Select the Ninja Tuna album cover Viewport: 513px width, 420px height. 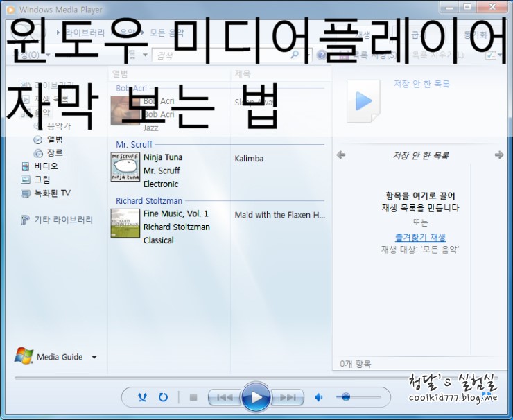pos(125,166)
